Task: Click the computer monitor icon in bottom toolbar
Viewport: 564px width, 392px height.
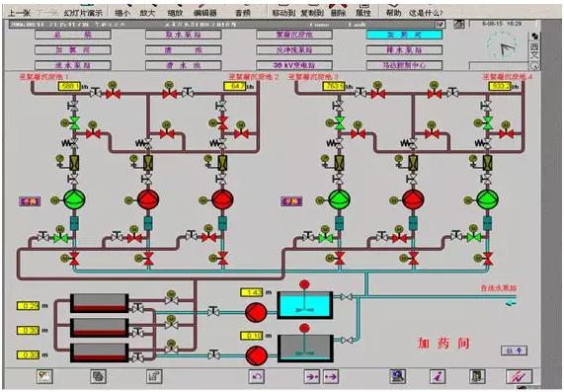Action: 398,376
